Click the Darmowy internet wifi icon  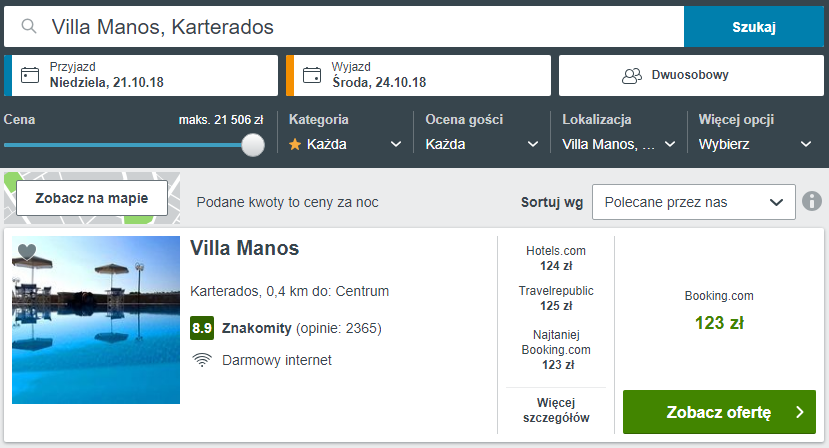click(x=202, y=360)
